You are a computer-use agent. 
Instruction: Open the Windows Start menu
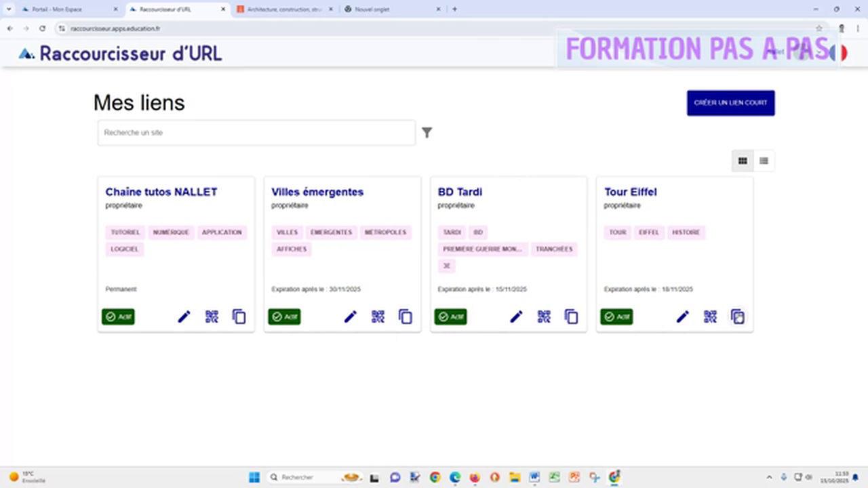254,477
